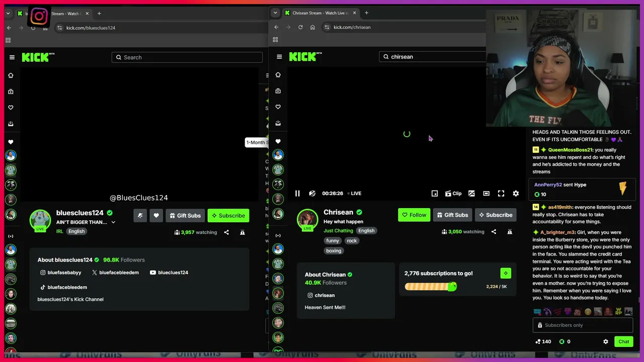Expand bluesclues124 stream title chevron
This screenshot has width=644, height=362.
pyautogui.click(x=113, y=222)
